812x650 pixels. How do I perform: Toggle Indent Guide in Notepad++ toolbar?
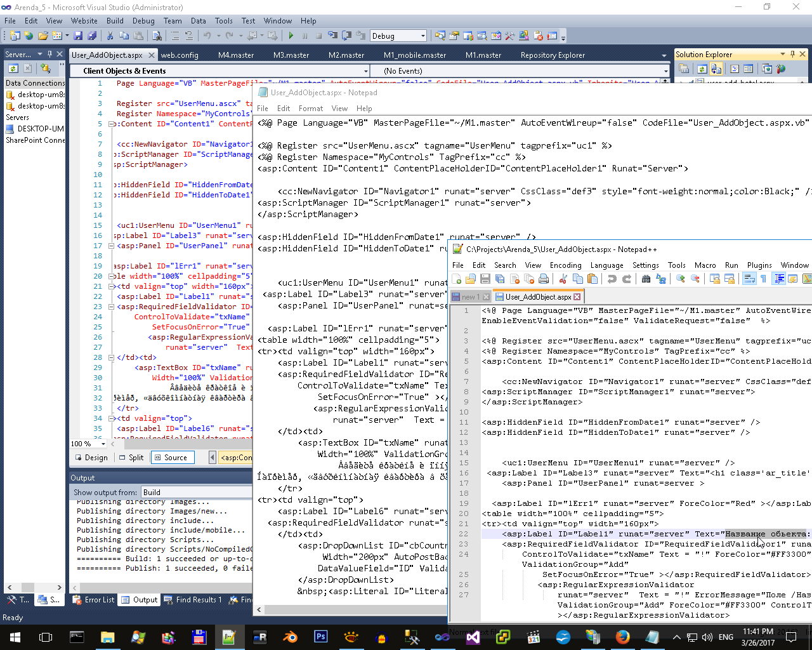[x=778, y=279]
